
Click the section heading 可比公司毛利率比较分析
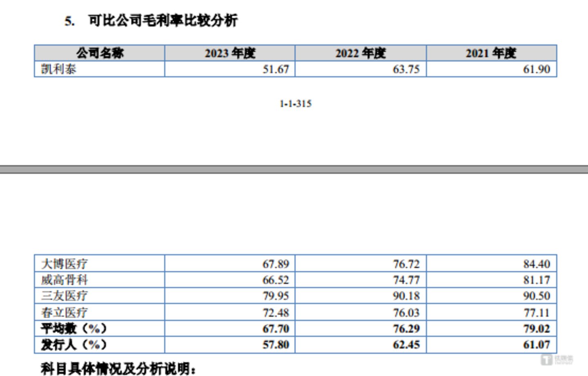pyautogui.click(x=163, y=20)
